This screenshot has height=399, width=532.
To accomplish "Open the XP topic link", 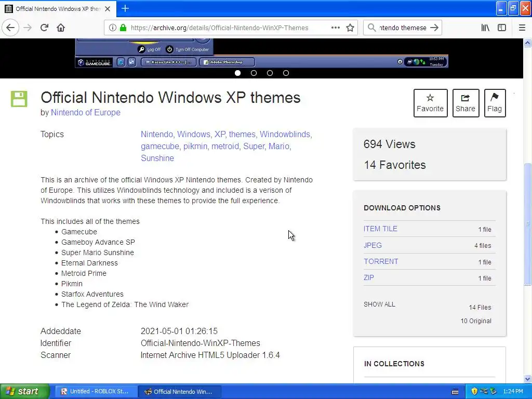I will coord(220,135).
